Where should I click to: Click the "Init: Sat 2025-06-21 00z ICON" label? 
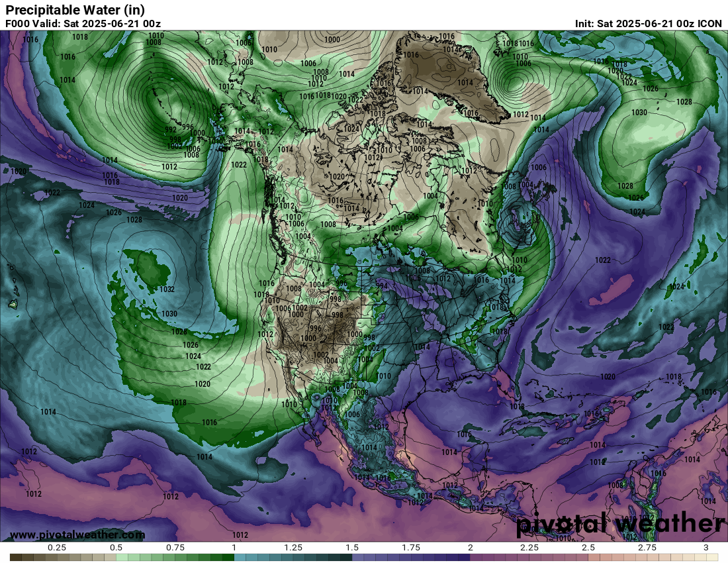648,24
